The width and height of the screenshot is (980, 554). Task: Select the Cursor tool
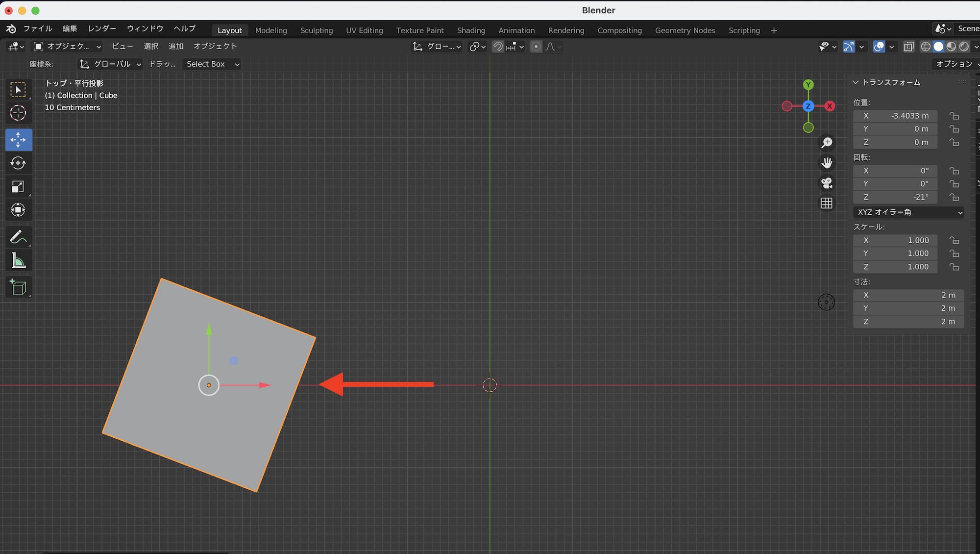18,113
